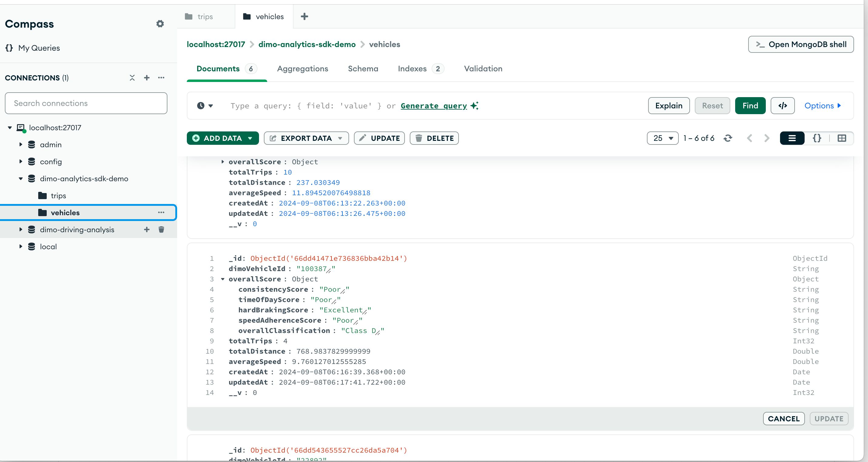
Task: Select the page size 25 dropdown
Action: tap(662, 138)
